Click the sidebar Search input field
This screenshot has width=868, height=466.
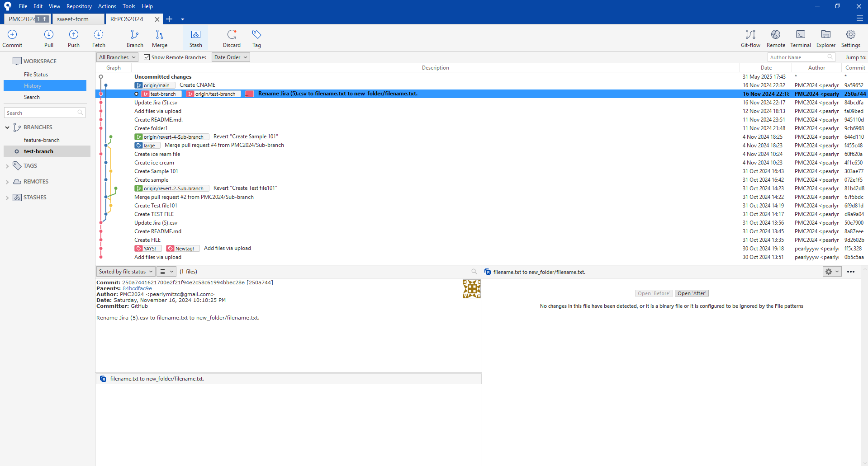tap(42, 113)
